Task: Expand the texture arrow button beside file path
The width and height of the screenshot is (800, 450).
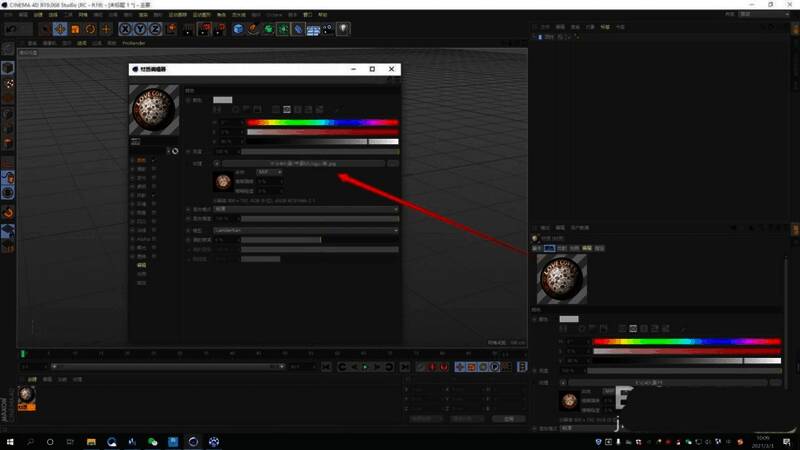Action: 218,162
